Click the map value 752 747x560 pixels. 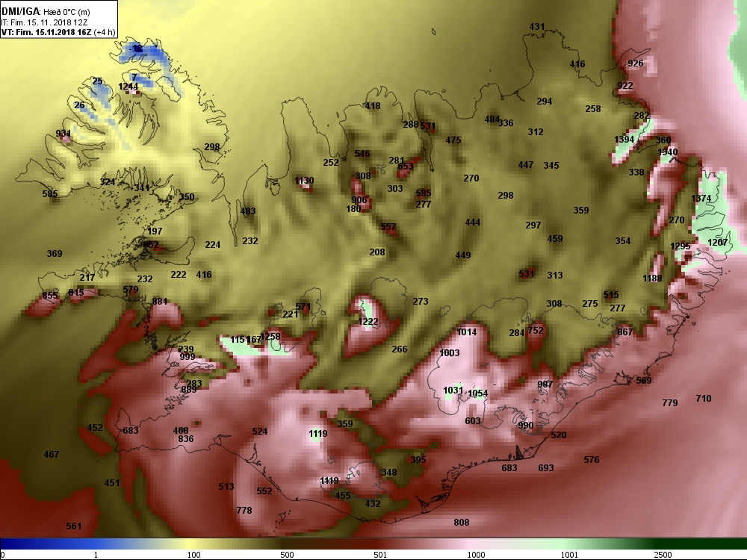536,330
